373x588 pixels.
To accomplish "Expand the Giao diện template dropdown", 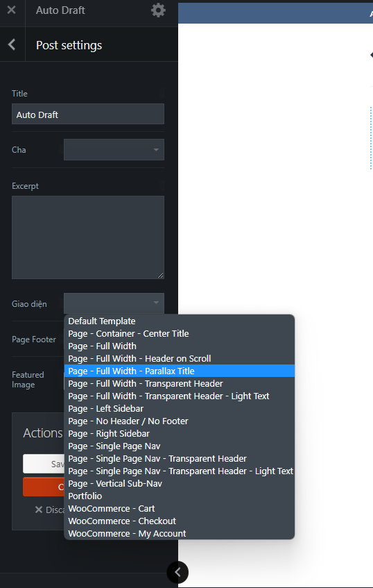I will pyautogui.click(x=114, y=303).
